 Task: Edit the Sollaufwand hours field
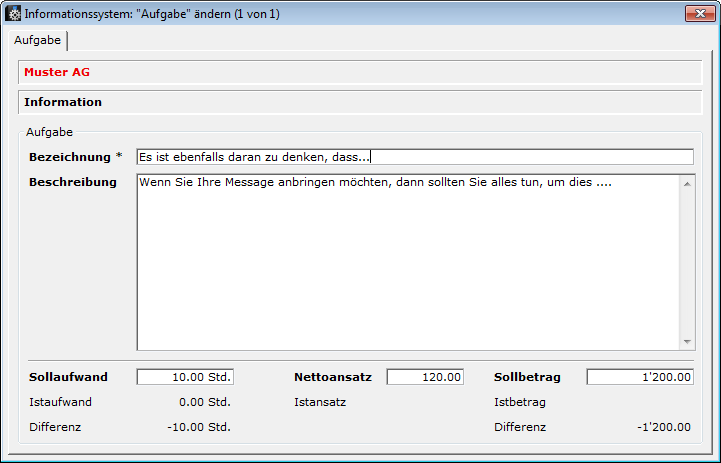click(185, 377)
